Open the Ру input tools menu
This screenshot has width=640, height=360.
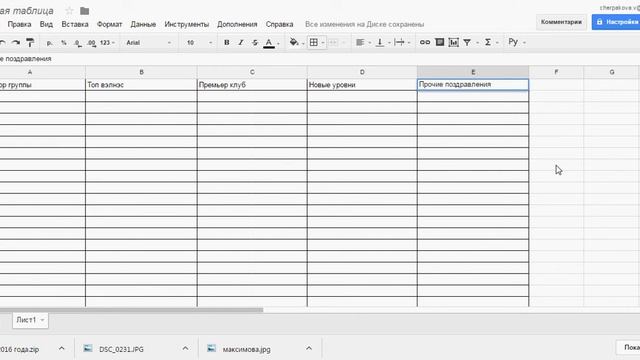[516, 42]
